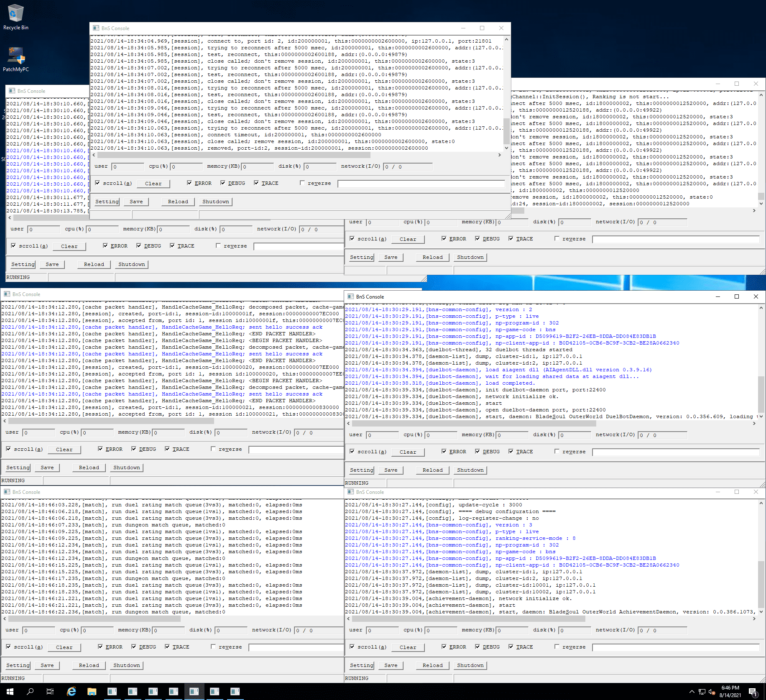Click Save in the Ranking console
This screenshot has width=766, height=700.
click(391, 257)
